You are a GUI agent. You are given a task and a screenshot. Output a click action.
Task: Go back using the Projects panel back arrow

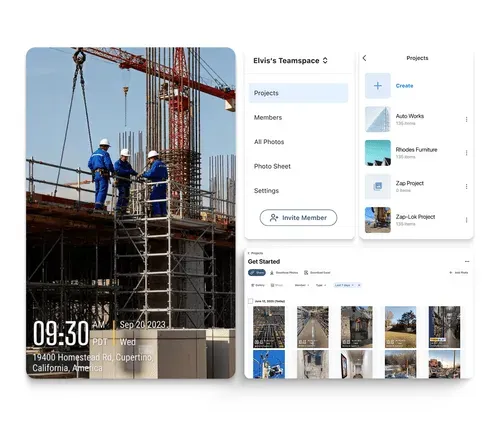[x=364, y=58]
